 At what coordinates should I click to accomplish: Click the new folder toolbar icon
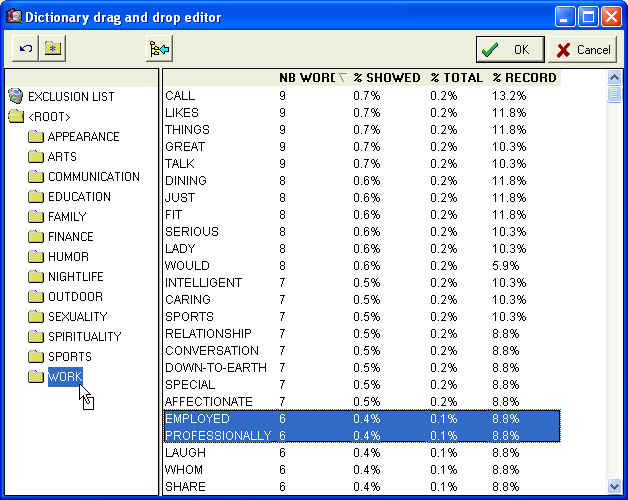pyautogui.click(x=51, y=48)
